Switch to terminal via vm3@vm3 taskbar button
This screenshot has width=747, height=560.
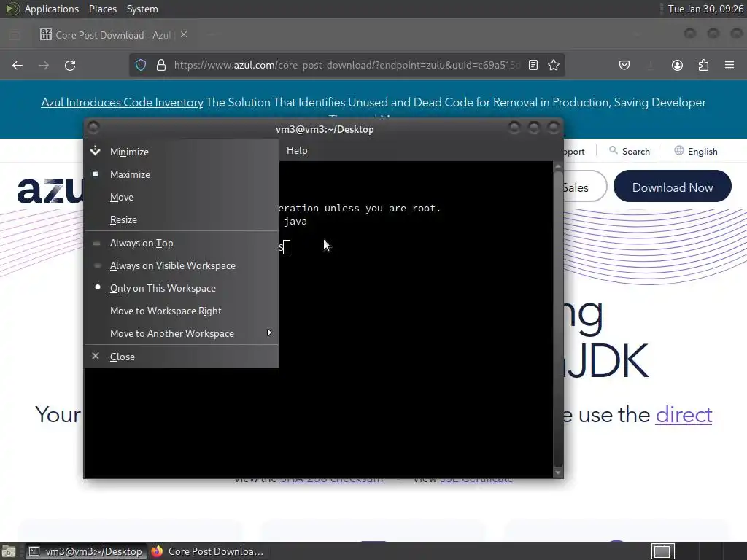coord(86,551)
